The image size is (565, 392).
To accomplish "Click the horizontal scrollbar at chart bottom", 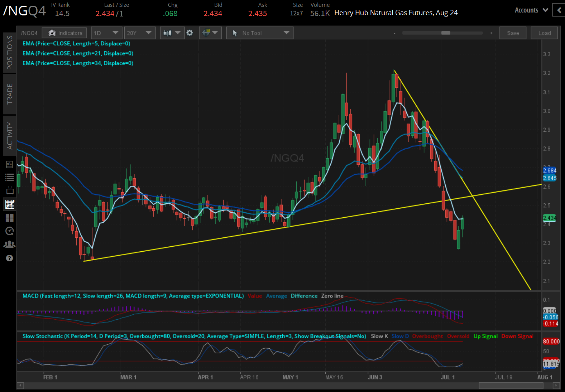I will tap(511, 386).
